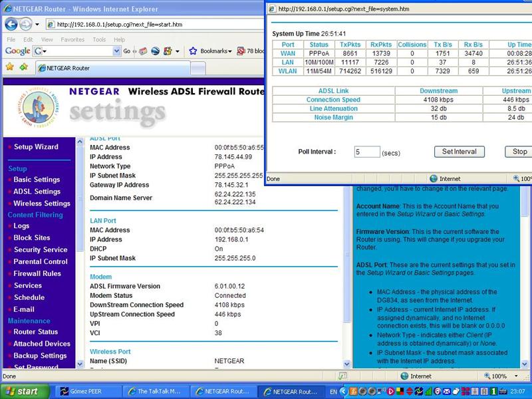
Task: Click the Stop button in statistics popup
Action: coord(519,152)
